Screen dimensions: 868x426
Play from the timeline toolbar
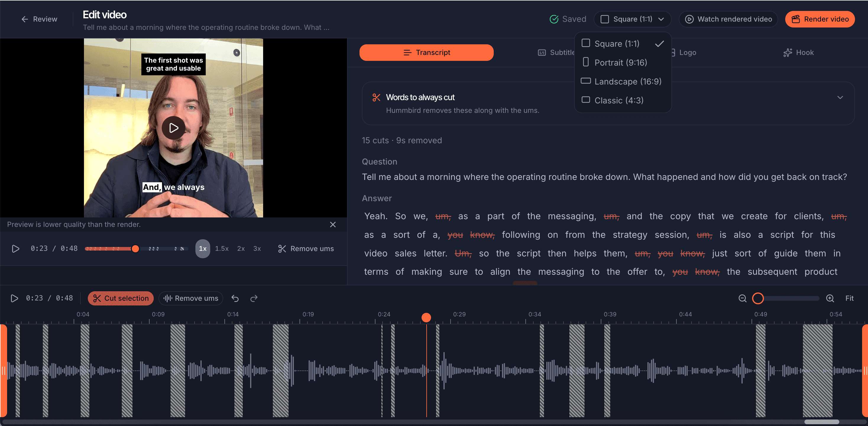click(x=14, y=298)
